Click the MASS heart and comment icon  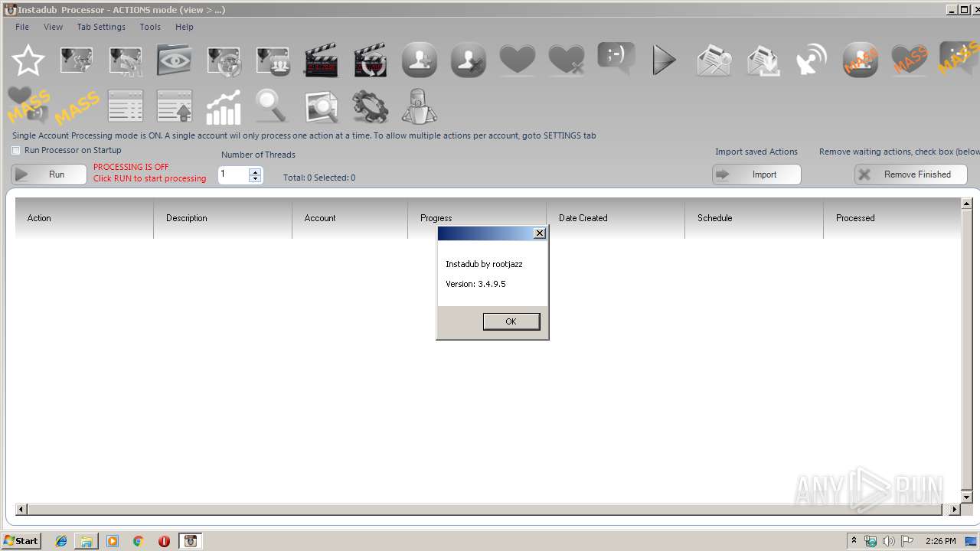tap(28, 106)
